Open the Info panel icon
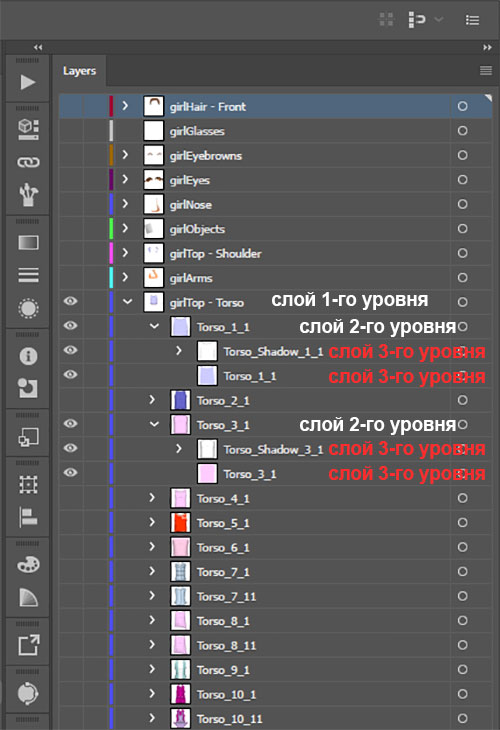500x730 pixels. (28, 356)
